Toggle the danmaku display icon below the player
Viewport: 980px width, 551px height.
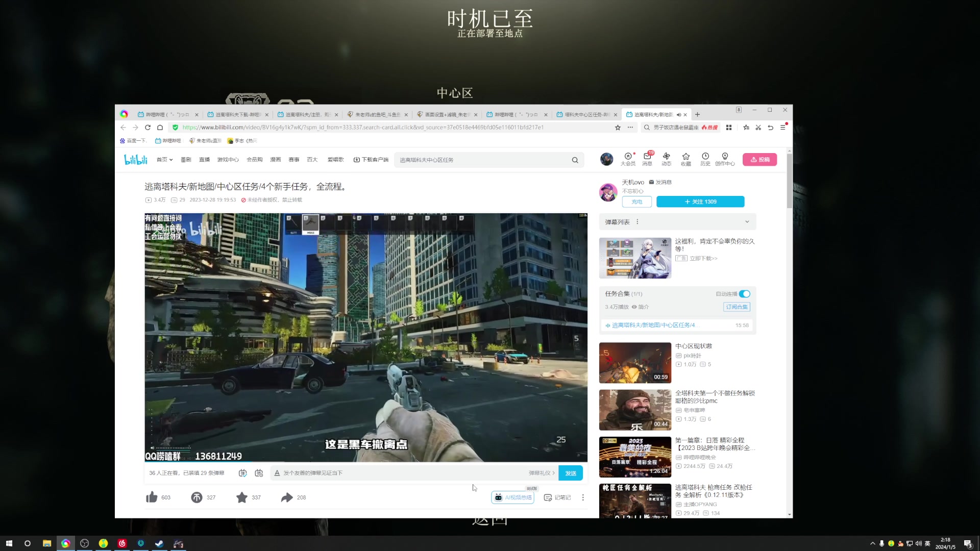243,473
